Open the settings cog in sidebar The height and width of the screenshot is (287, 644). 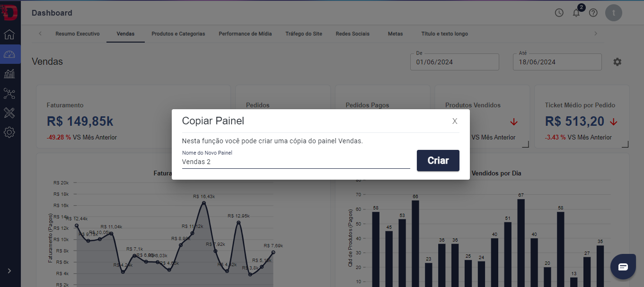(9, 132)
